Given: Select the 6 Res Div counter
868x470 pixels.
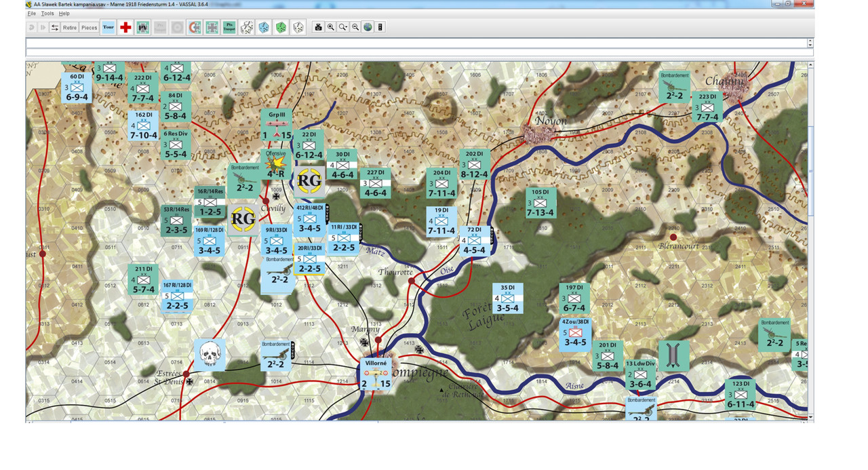Looking at the screenshot, I should (176, 144).
